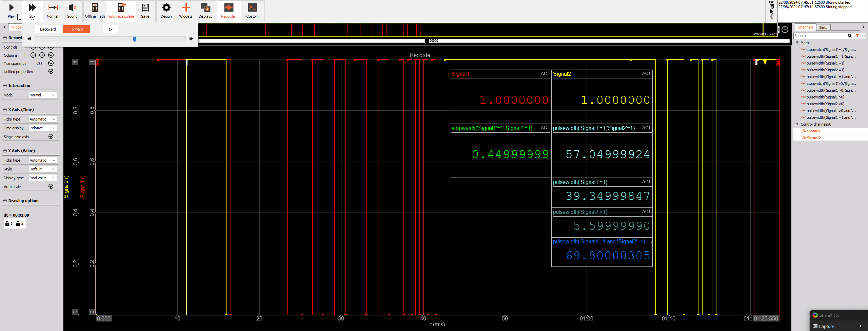868x331 pixels.
Task: Collapse the left properties panel arrow
Action: (x=4, y=27)
